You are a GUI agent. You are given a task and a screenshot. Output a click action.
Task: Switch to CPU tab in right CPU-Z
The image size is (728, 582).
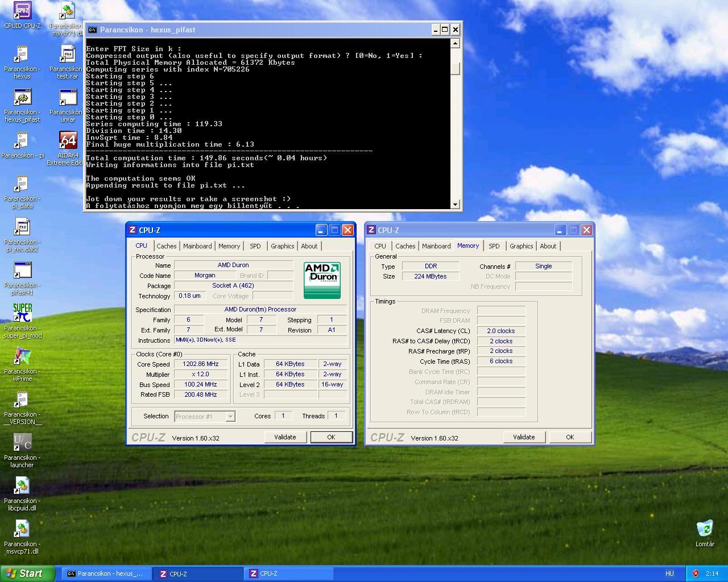[380, 246]
